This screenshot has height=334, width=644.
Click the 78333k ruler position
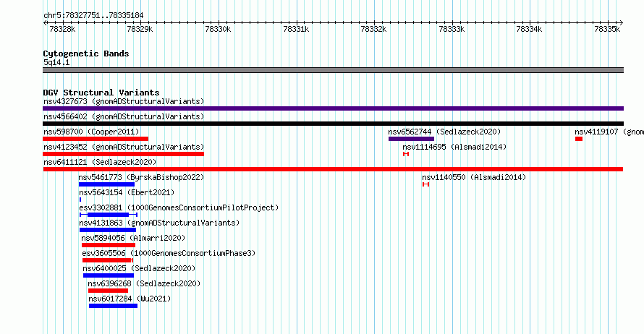pyautogui.click(x=452, y=29)
